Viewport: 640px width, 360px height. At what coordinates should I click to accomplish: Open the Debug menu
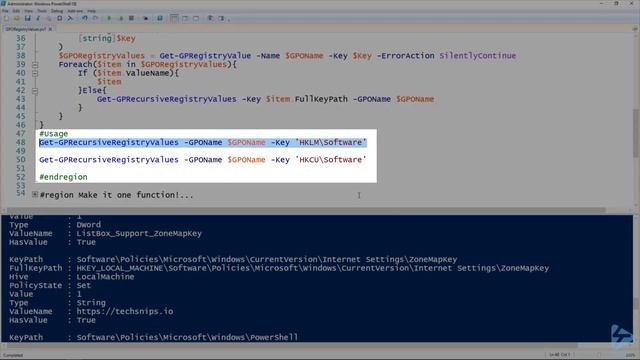(x=57, y=11)
